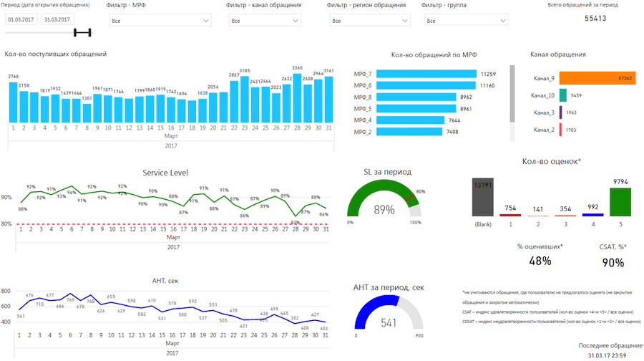
Task: Select the МРФ_4 bar with 7644
Action: pyautogui.click(x=410, y=120)
